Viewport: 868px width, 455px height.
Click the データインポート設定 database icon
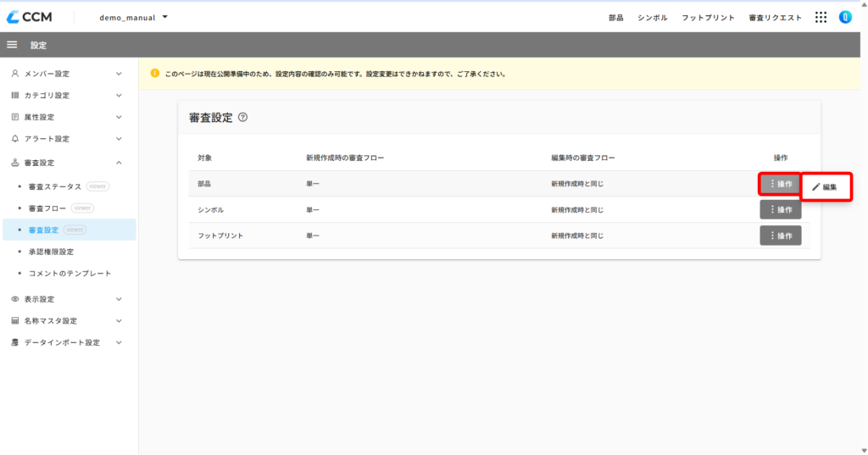tap(15, 342)
